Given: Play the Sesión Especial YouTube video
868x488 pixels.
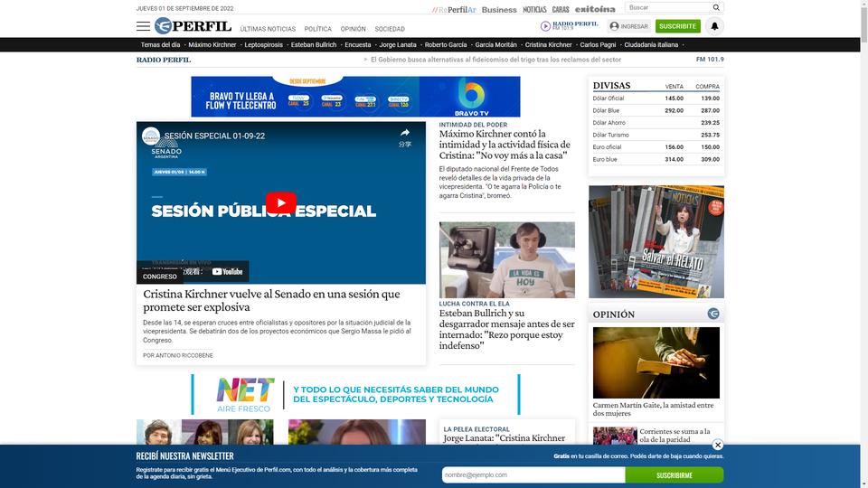Looking at the screenshot, I should tap(280, 202).
